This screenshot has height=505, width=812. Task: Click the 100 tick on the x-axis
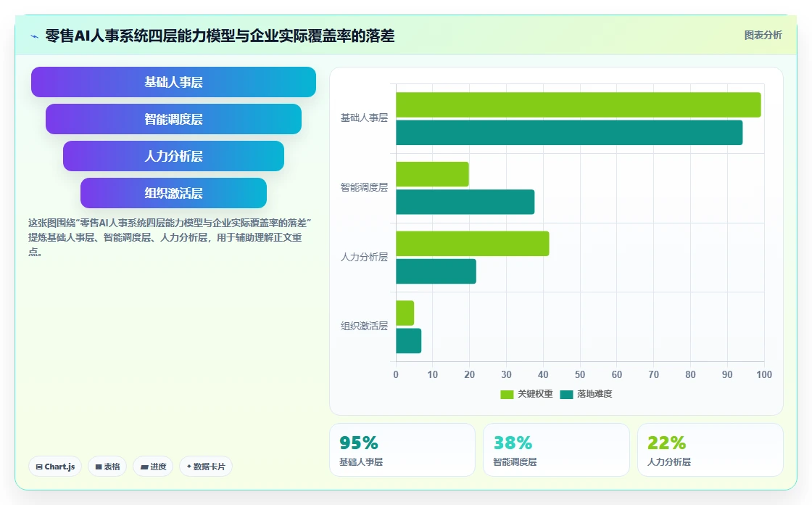764,375
